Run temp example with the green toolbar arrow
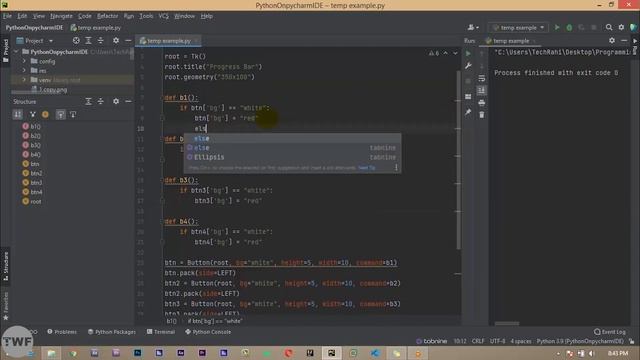The height and width of the screenshot is (360, 640). coord(557,27)
